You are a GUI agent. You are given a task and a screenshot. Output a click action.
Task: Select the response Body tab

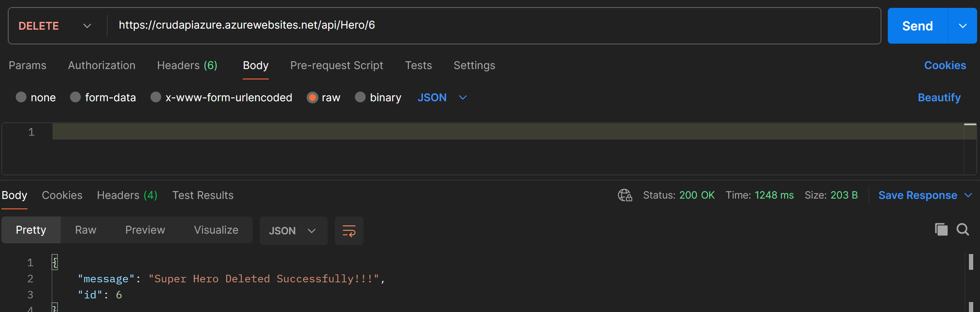click(x=14, y=195)
